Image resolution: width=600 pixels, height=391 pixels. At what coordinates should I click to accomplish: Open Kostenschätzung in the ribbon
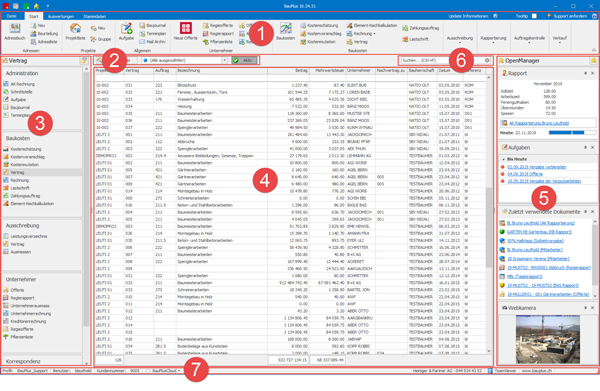coord(319,25)
